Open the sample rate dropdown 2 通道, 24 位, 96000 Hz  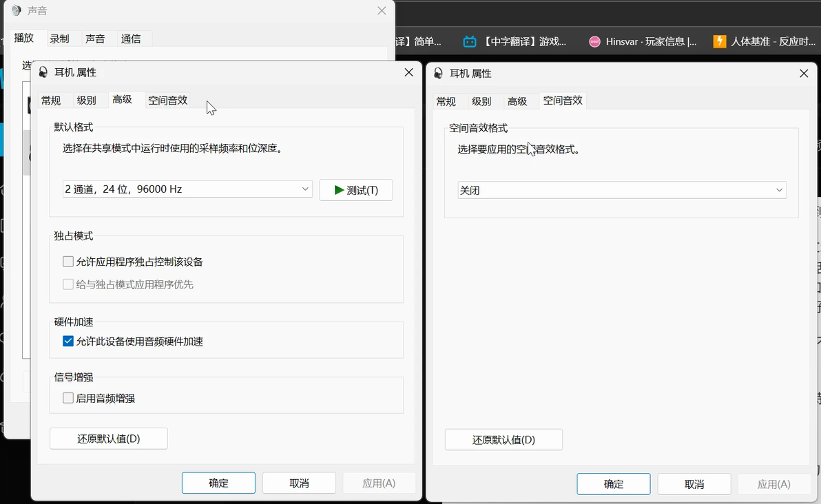(187, 189)
